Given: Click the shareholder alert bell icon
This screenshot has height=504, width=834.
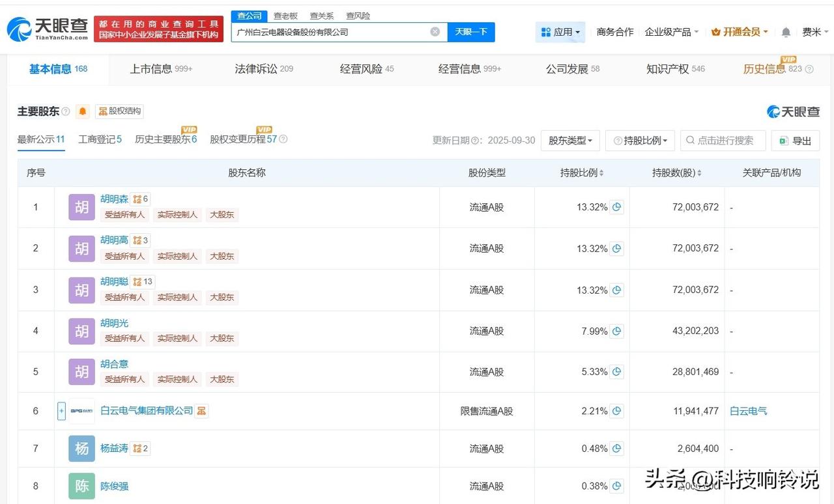Looking at the screenshot, I should pos(83,111).
